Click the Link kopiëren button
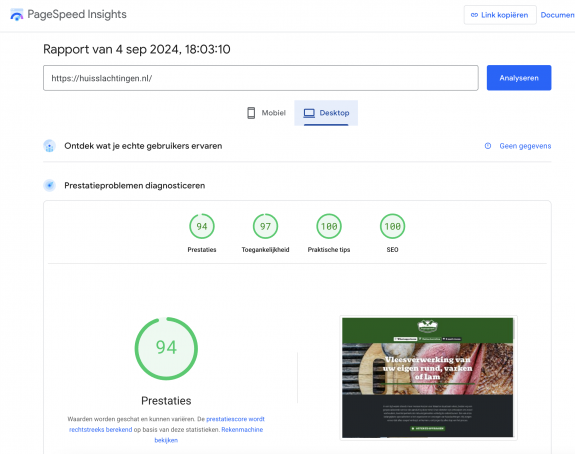 click(x=500, y=15)
